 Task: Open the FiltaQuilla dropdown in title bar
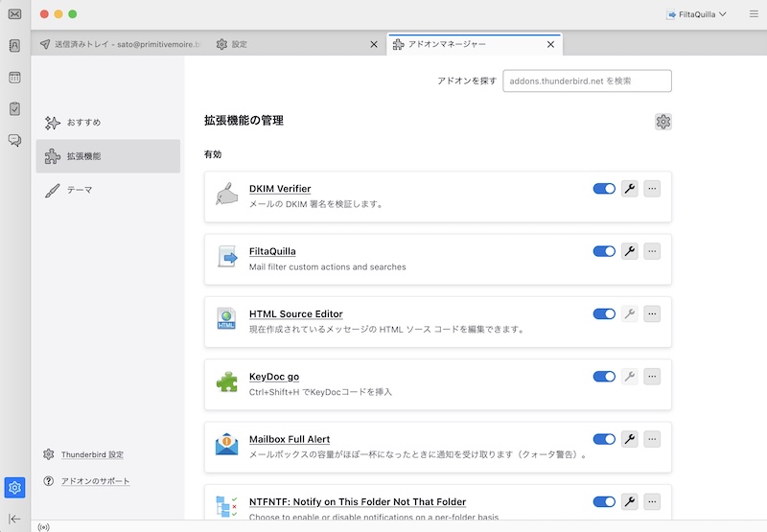(x=696, y=14)
